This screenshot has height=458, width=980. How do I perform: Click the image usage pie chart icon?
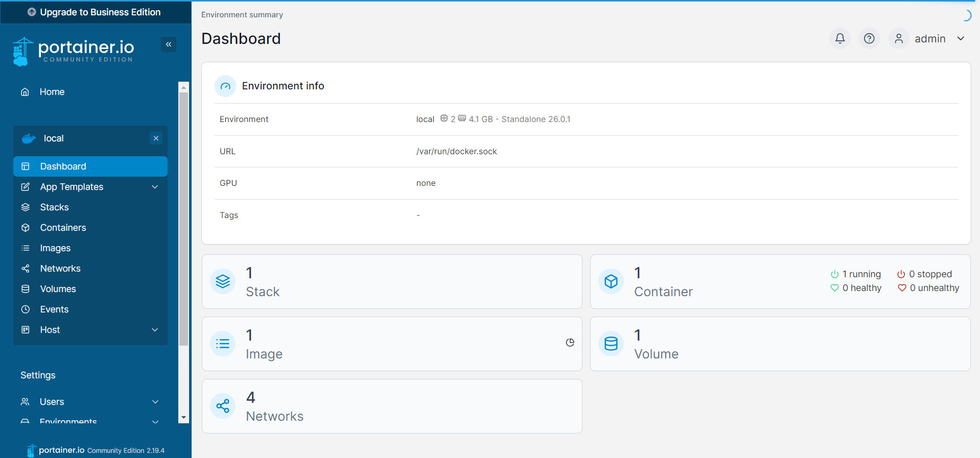tap(570, 343)
